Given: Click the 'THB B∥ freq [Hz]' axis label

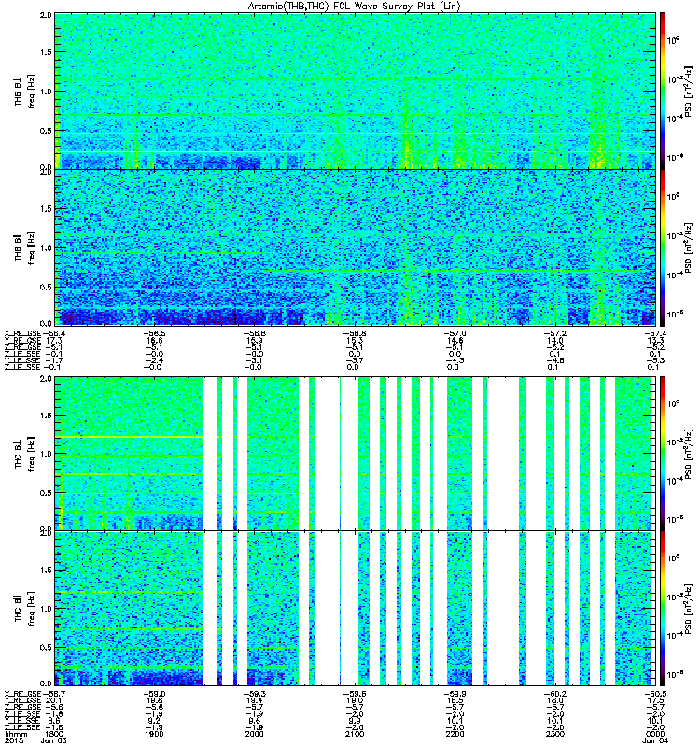Looking at the screenshot, I should (x=24, y=247).
